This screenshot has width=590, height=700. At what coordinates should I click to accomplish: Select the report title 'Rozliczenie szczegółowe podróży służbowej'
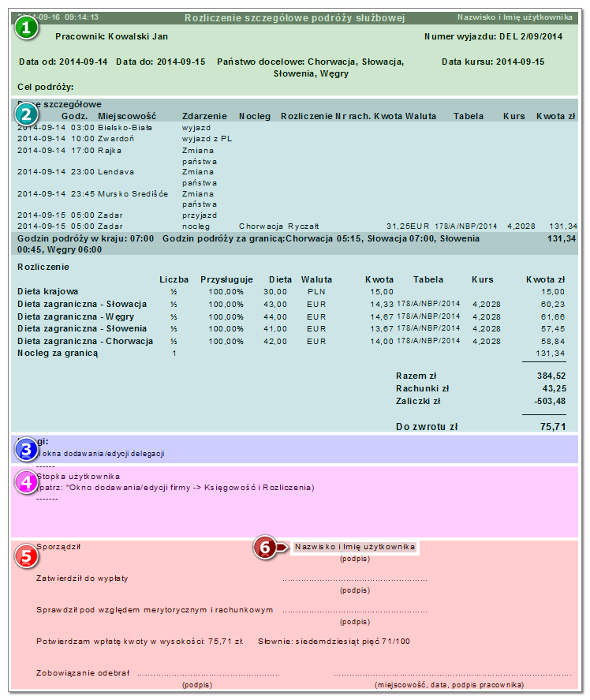point(294,18)
